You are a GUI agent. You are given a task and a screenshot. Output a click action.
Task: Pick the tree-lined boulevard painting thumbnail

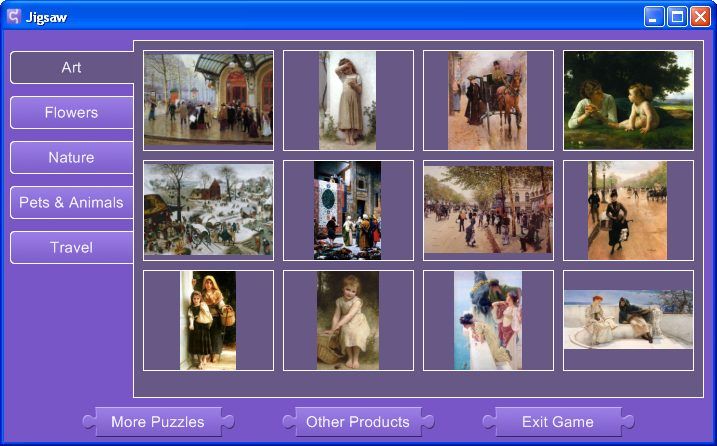click(x=487, y=210)
